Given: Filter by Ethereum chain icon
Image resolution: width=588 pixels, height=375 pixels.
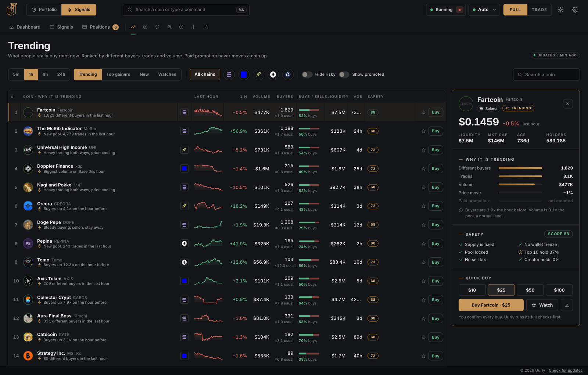Looking at the screenshot, I should pos(273,74).
